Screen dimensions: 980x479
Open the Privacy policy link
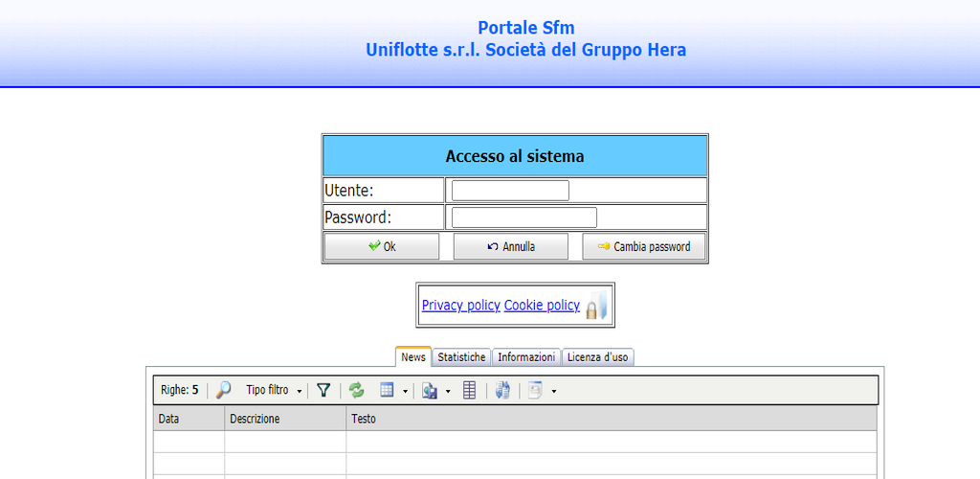click(x=460, y=306)
